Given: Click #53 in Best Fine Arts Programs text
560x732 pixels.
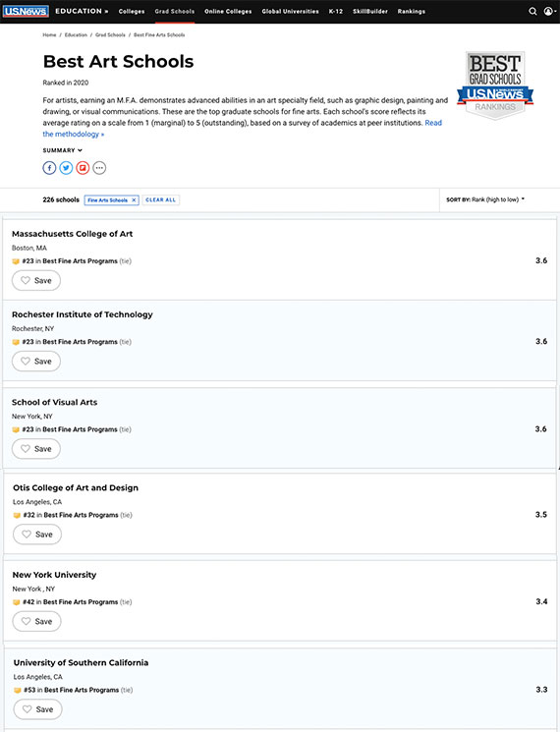Looking at the screenshot, I should click(72, 690).
